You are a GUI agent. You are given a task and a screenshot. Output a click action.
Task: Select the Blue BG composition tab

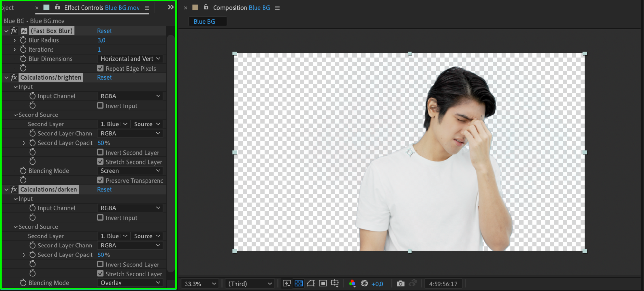point(204,22)
